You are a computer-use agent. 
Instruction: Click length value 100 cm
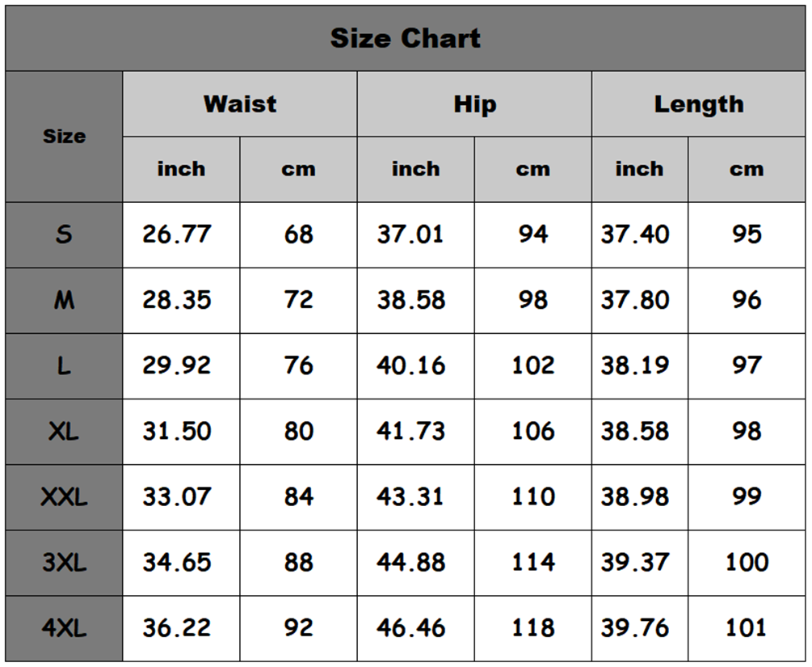pos(747,562)
